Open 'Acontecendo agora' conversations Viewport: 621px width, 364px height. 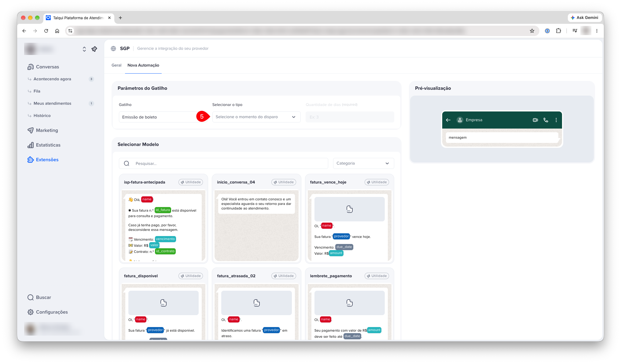coord(52,79)
